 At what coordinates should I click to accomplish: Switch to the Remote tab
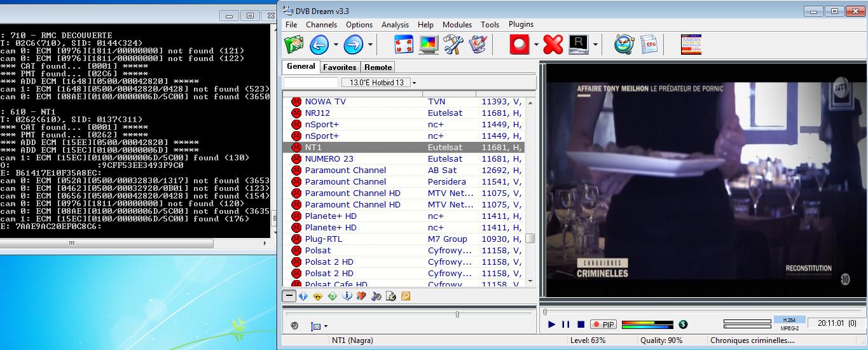pos(378,67)
